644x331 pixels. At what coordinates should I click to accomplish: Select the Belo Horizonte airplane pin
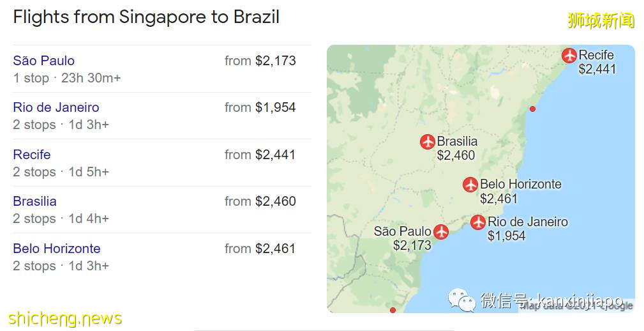470,185
